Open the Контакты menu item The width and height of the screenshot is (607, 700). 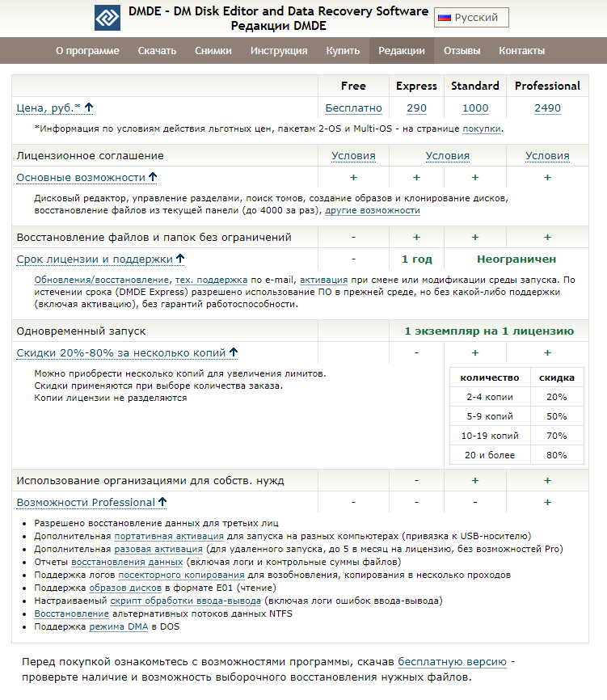pos(522,51)
